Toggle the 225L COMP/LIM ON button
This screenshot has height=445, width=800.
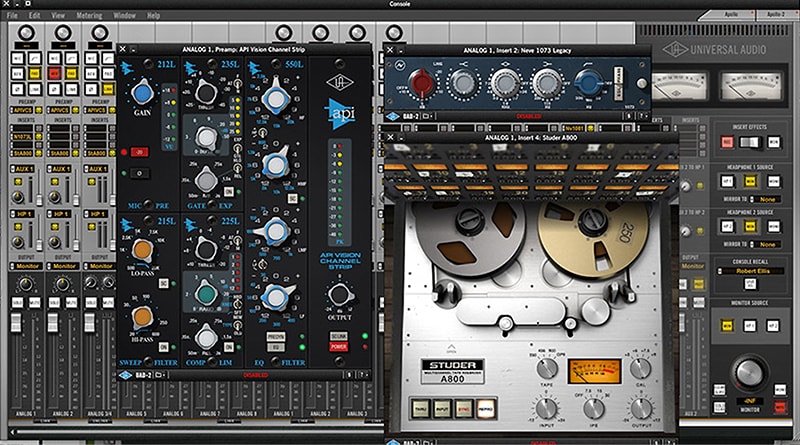tap(229, 347)
